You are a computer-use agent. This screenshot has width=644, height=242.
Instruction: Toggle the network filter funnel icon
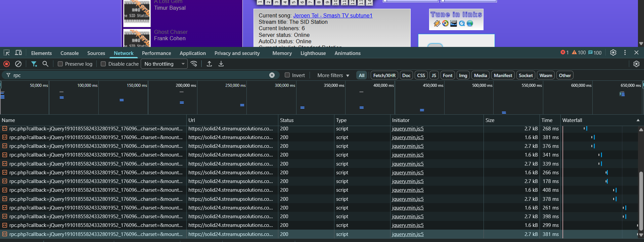(x=34, y=64)
